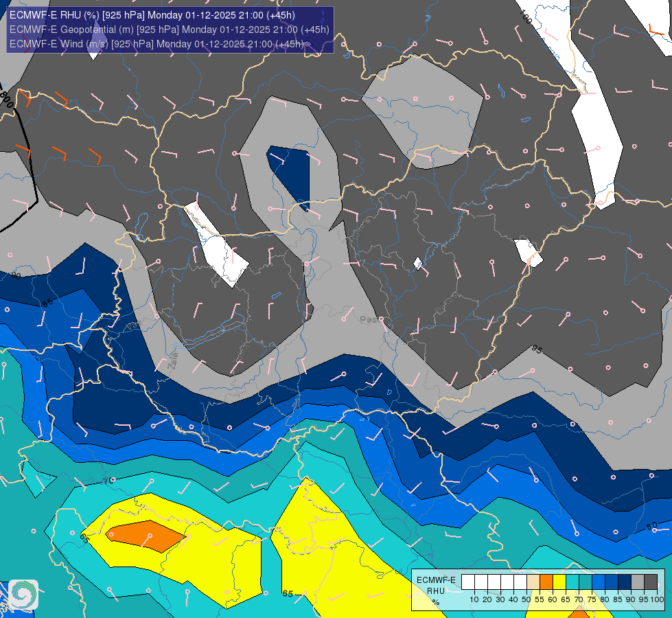The width and height of the screenshot is (672, 618).
Task: Click the 'Pest' place label on map
Action: (369, 319)
